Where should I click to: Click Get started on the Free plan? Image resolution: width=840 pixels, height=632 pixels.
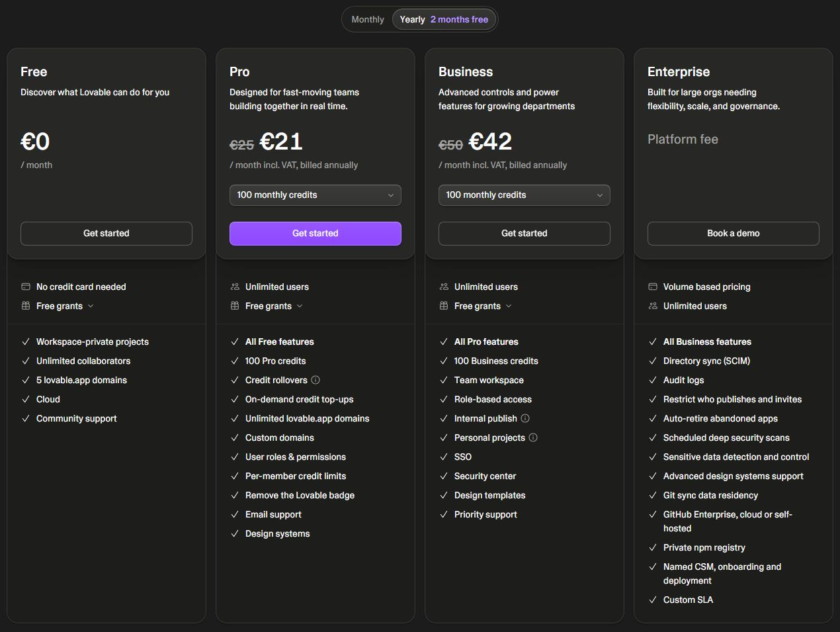pyautogui.click(x=106, y=234)
